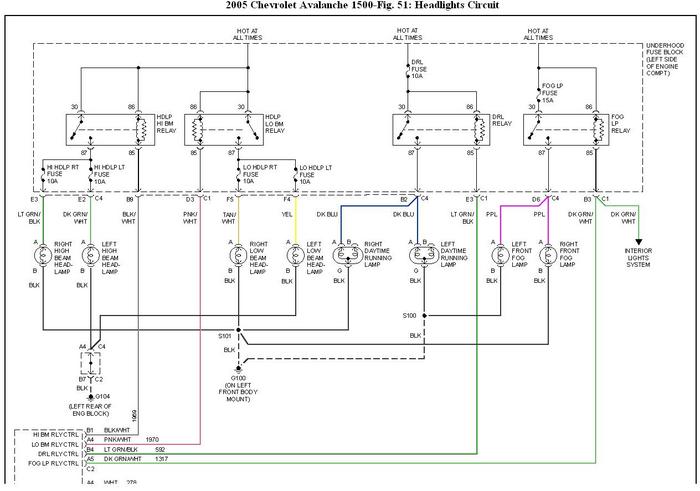Click the right daytime running lamp symbol
Viewport: 700px width, 491px height.
click(x=347, y=255)
